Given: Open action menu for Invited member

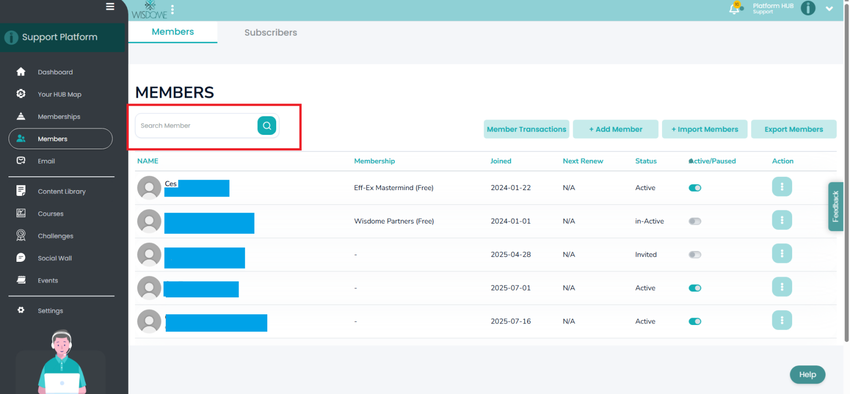Looking at the screenshot, I should (782, 254).
